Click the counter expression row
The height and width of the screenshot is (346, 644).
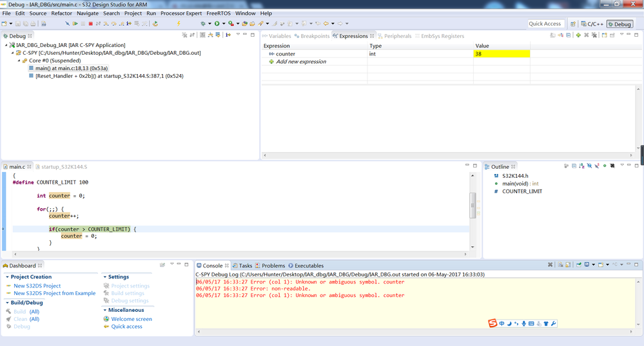point(396,53)
